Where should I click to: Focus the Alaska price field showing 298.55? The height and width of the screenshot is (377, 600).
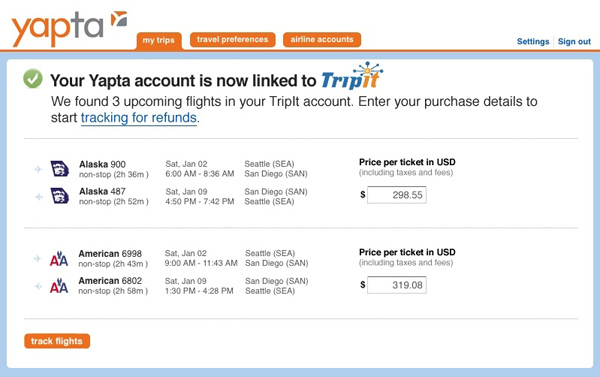pos(396,195)
